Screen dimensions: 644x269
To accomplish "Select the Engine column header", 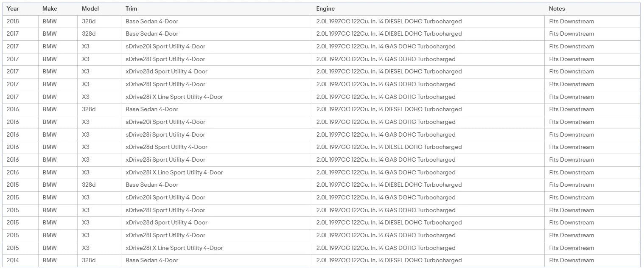I will 325,8.
